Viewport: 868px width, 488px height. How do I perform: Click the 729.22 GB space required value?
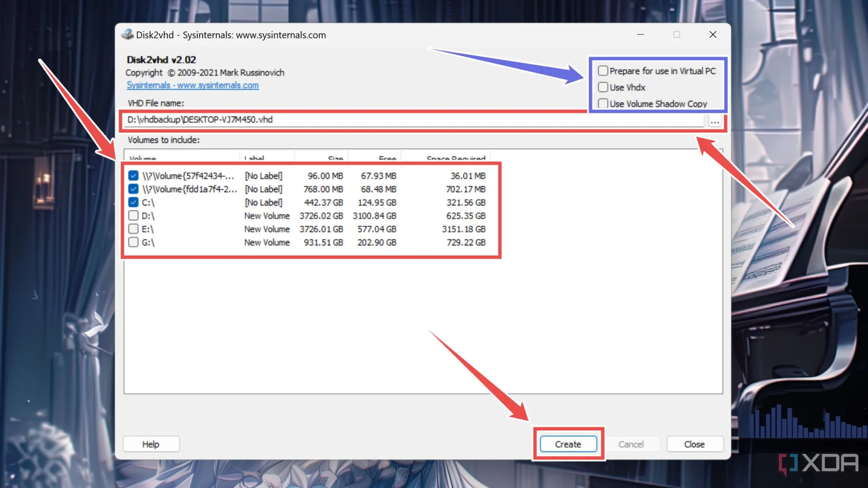(x=466, y=242)
